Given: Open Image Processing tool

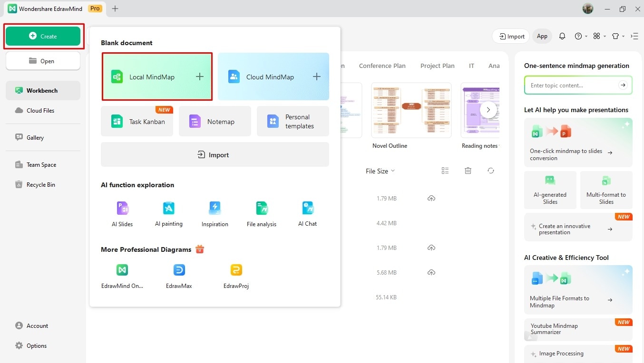Looking at the screenshot, I should (578, 353).
